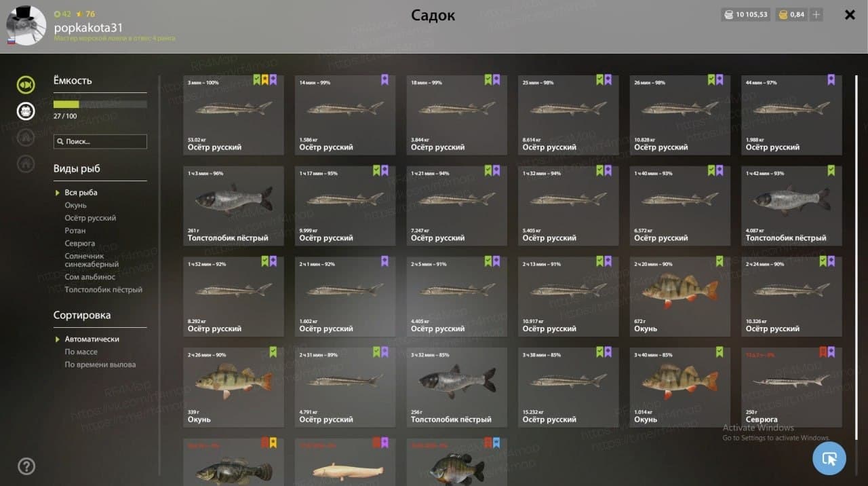Image resolution: width=868 pixels, height=486 pixels.
Task: Filter the list by Сом альбинос
Action: tap(90, 277)
